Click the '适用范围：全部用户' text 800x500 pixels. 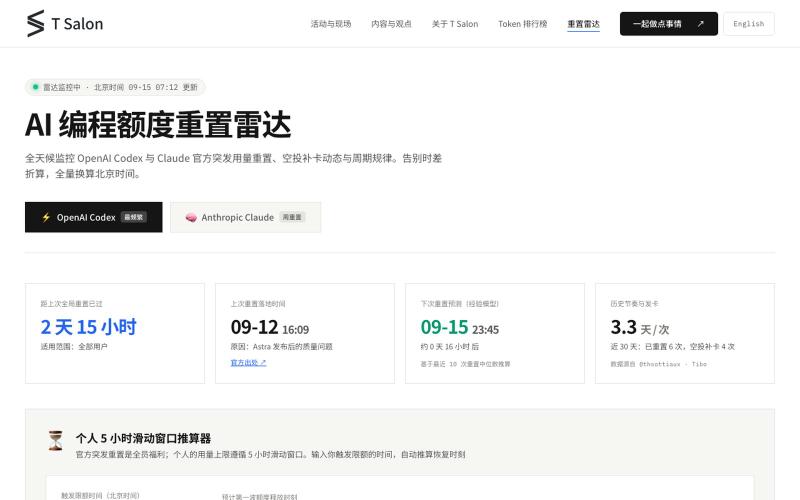[x=74, y=346]
